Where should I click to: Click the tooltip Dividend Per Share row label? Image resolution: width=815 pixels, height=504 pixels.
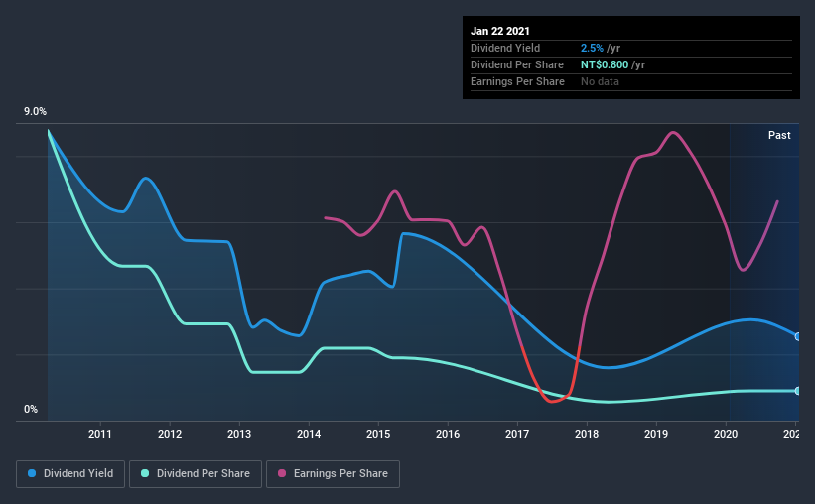click(x=516, y=64)
